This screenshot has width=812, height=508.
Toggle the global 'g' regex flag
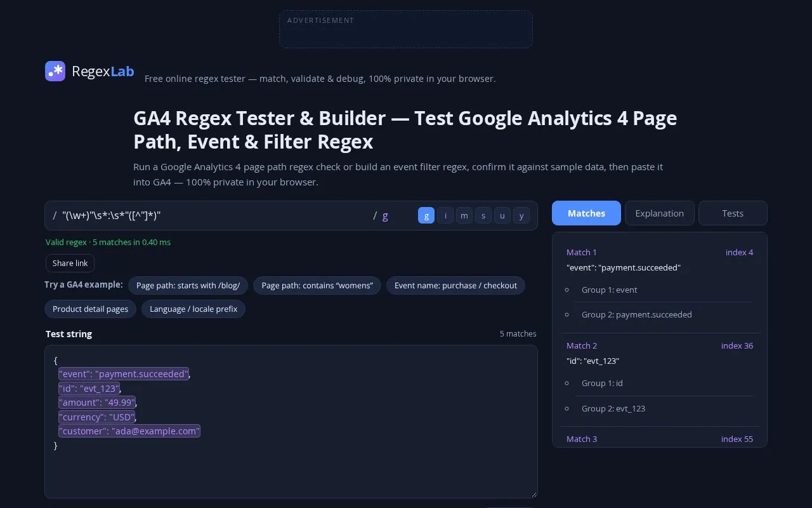(x=426, y=216)
